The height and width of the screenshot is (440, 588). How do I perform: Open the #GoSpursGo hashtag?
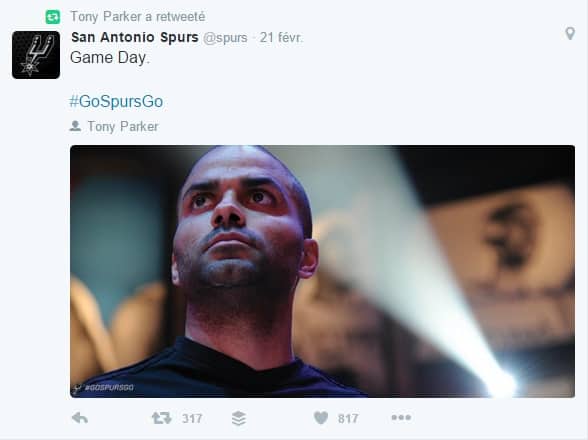point(116,102)
